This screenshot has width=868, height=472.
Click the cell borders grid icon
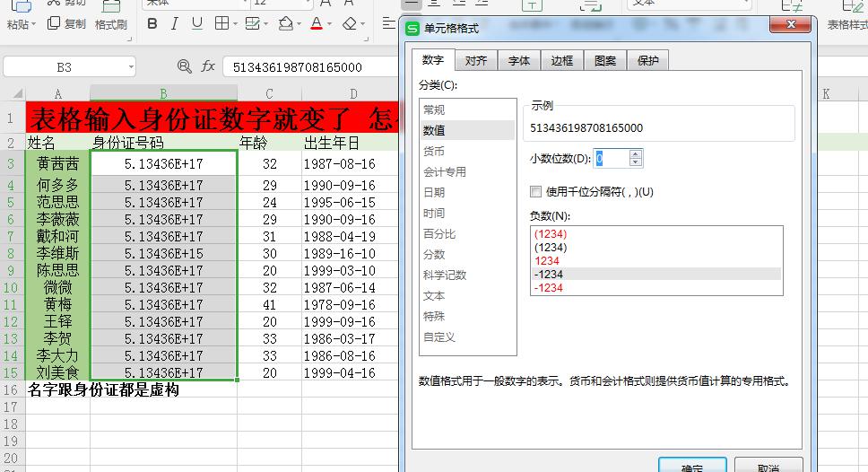pyautogui.click(x=221, y=24)
